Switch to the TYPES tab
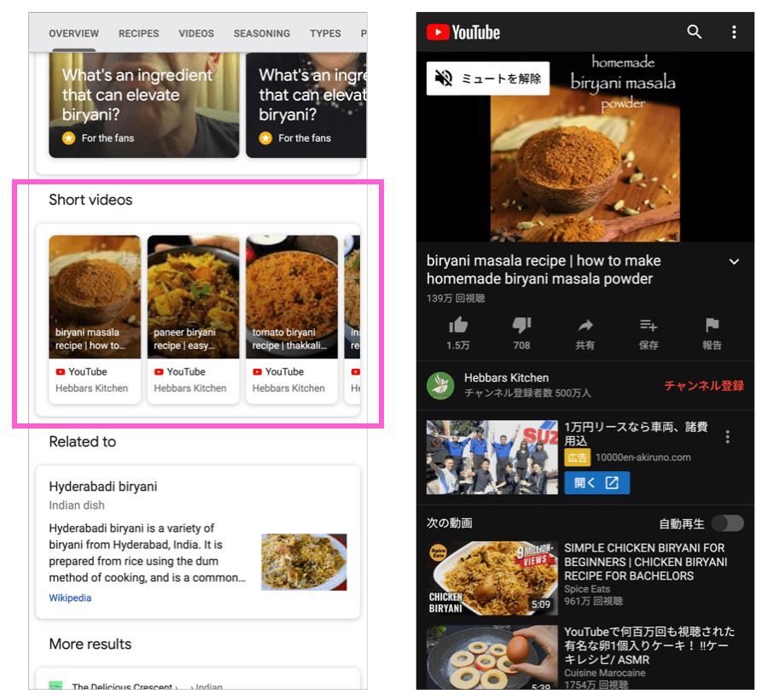The image size is (768, 700). coord(325,33)
